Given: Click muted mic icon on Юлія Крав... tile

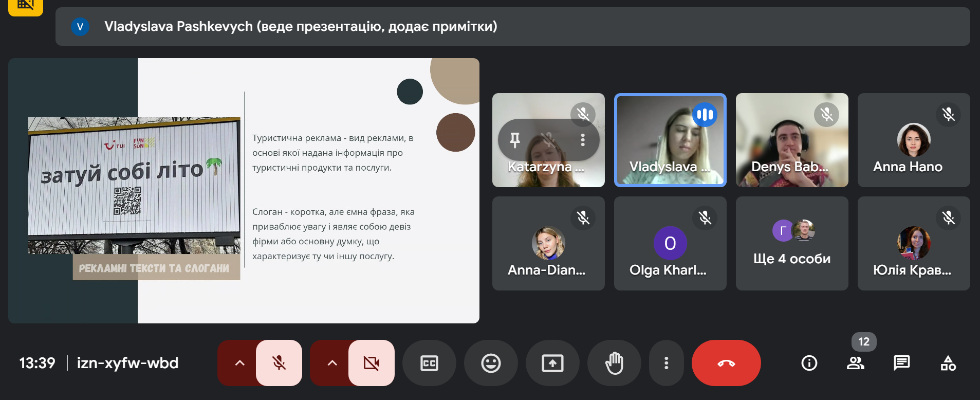Looking at the screenshot, I should [x=948, y=218].
